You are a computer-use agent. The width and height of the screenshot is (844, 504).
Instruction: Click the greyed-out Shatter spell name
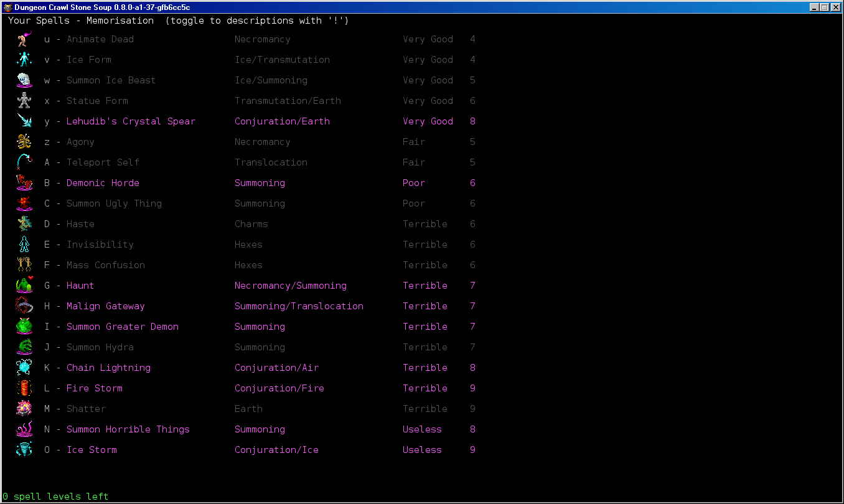(x=86, y=409)
